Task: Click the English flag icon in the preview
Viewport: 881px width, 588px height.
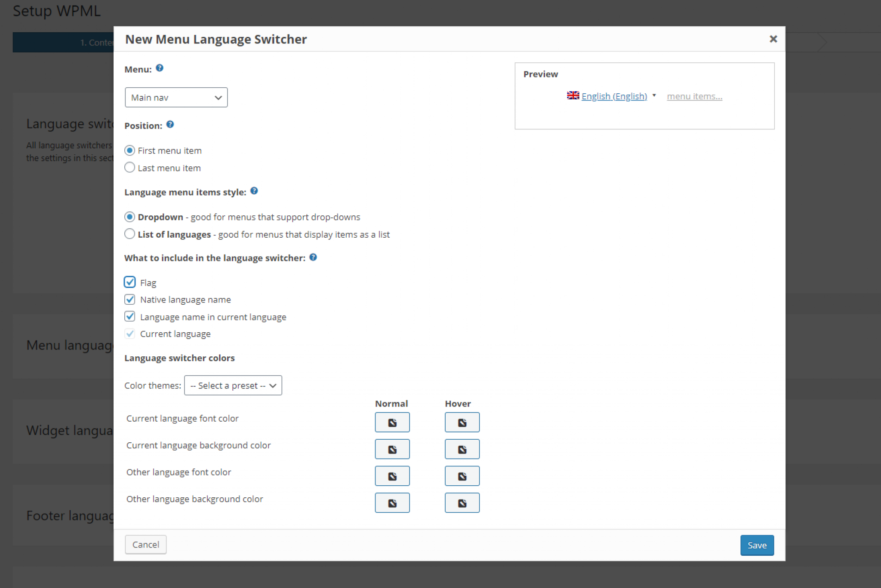Action: coord(573,95)
